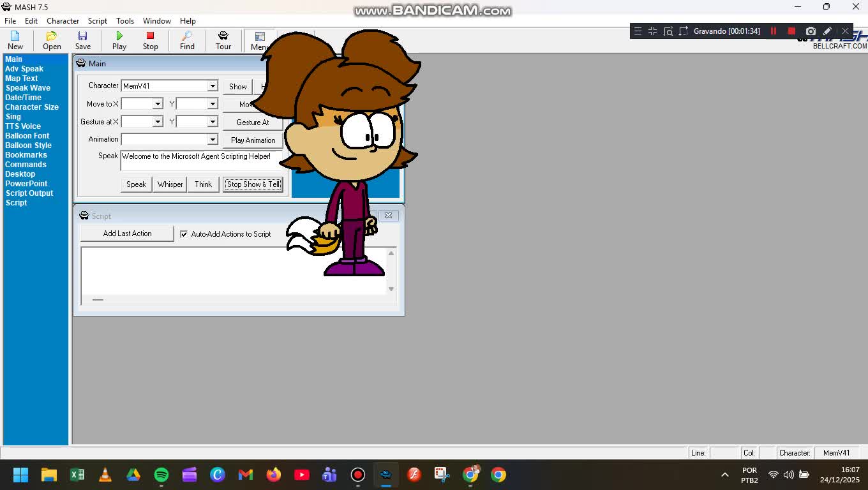This screenshot has width=868, height=490.
Task: Open the Script menu
Action: pos(98,20)
